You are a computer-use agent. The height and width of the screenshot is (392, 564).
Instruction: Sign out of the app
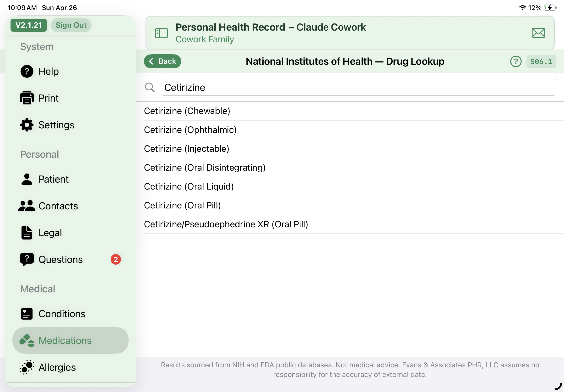tap(71, 25)
